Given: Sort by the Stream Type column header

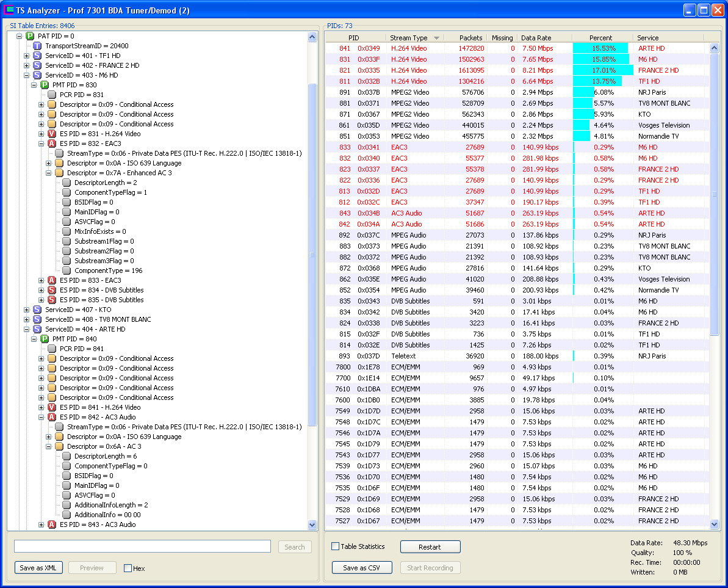Looking at the screenshot, I should 409,38.
